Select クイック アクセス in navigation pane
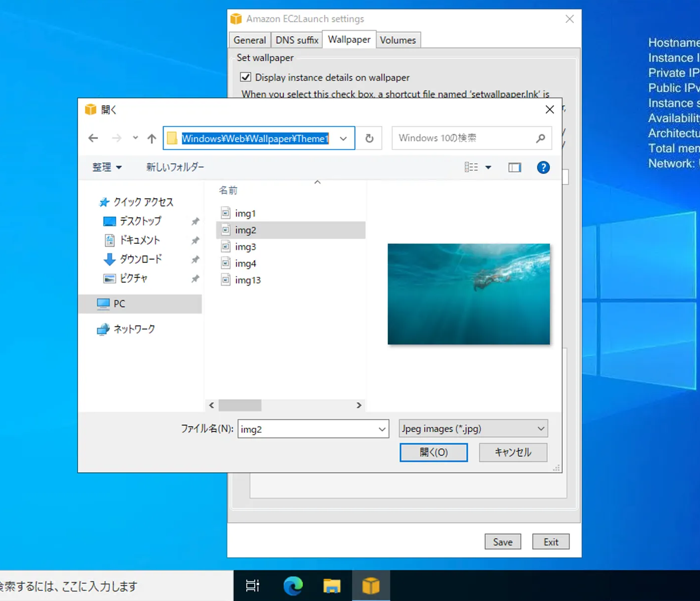The height and width of the screenshot is (601, 700). 137,202
